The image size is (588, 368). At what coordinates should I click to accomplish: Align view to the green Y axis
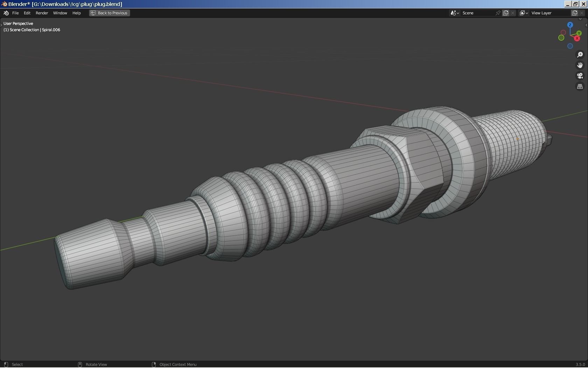point(579,33)
